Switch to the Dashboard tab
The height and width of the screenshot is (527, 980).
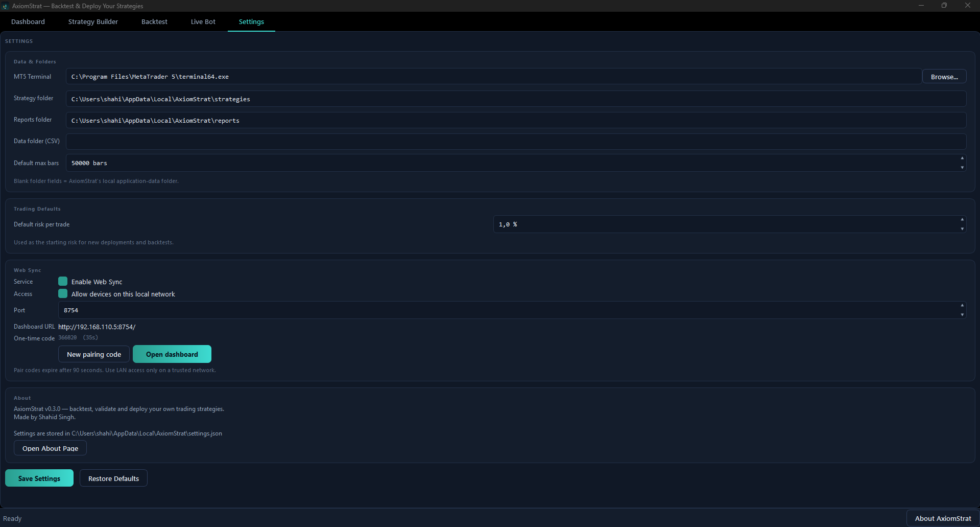[28, 21]
